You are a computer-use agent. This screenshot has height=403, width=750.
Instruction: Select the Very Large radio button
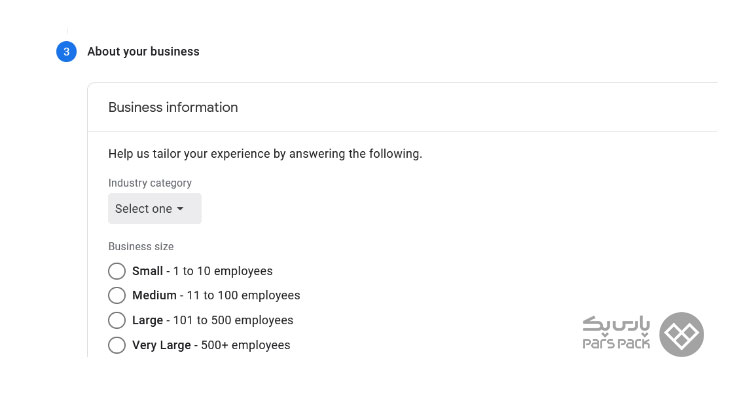point(117,345)
